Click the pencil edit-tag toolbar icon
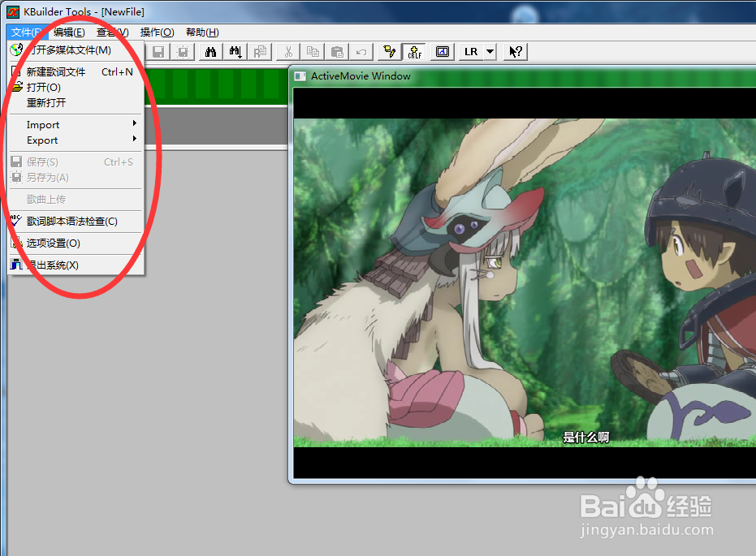The width and height of the screenshot is (756, 556). click(x=390, y=52)
